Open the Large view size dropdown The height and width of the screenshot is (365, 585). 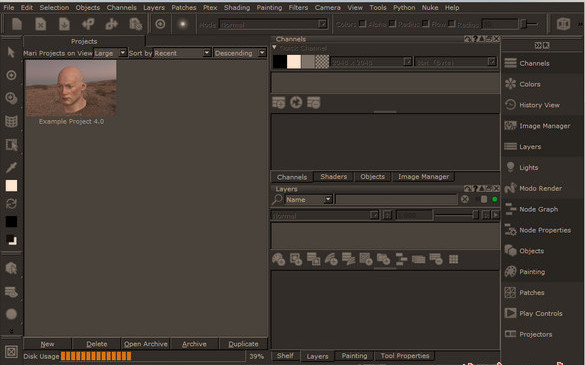(x=110, y=53)
